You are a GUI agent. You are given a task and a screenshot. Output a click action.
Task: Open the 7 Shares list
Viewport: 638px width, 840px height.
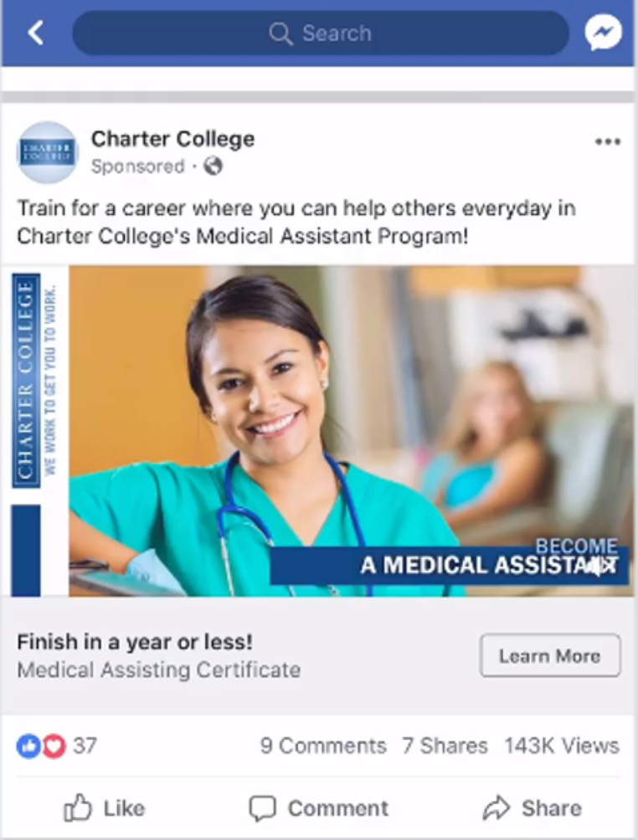tap(445, 745)
